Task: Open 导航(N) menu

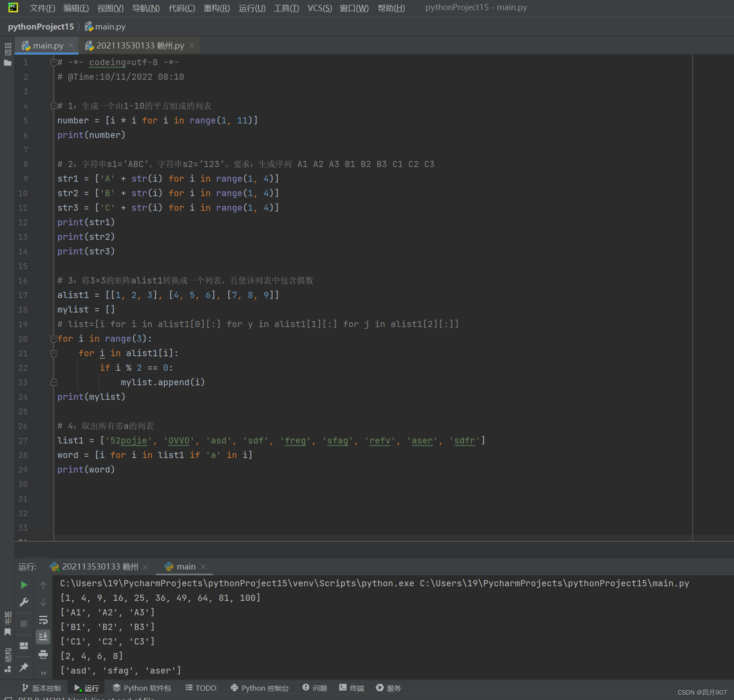Action: tap(146, 8)
